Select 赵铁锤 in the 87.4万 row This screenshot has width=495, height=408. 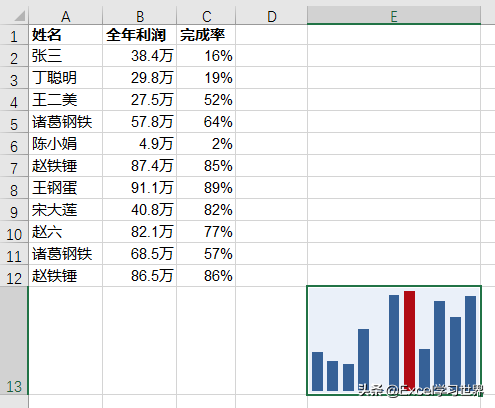coord(66,166)
